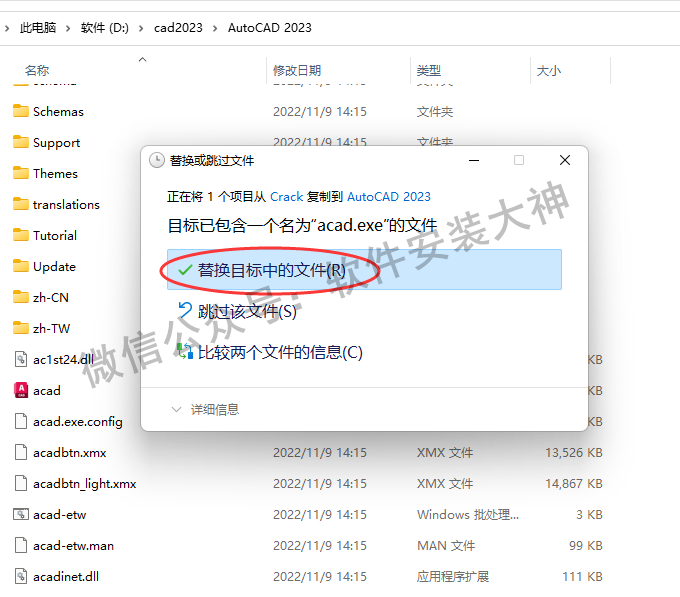Click the 14,867 KB size cell
The width and height of the screenshot is (680, 597).
coord(574,483)
